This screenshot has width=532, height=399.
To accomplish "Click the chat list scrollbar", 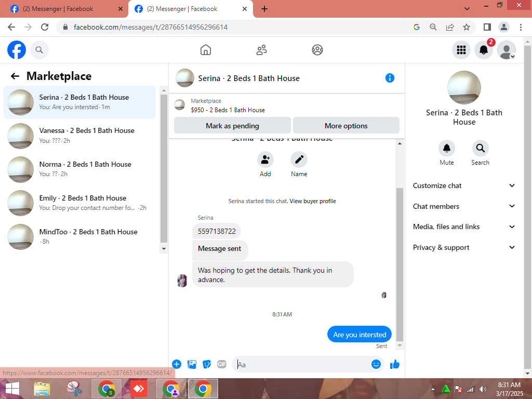I will click(164, 168).
